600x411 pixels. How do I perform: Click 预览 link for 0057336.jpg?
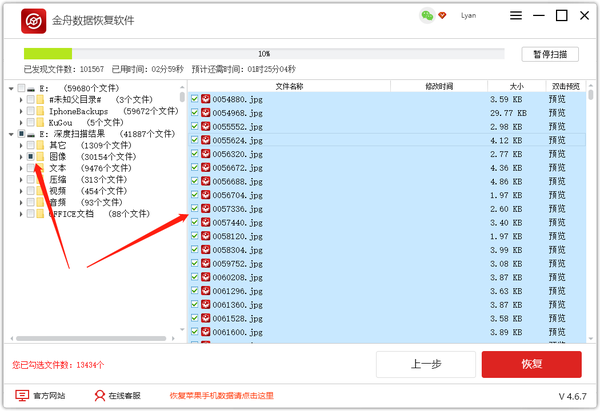557,208
